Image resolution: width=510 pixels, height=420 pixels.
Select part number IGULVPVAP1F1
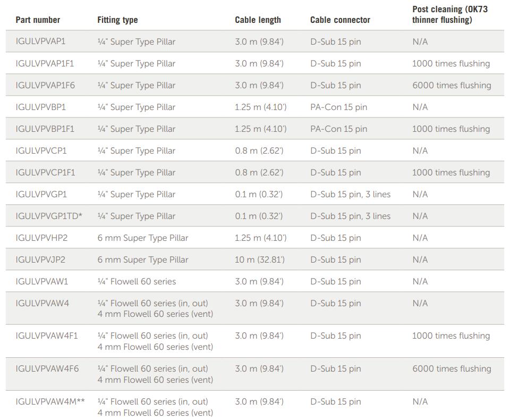[45, 63]
